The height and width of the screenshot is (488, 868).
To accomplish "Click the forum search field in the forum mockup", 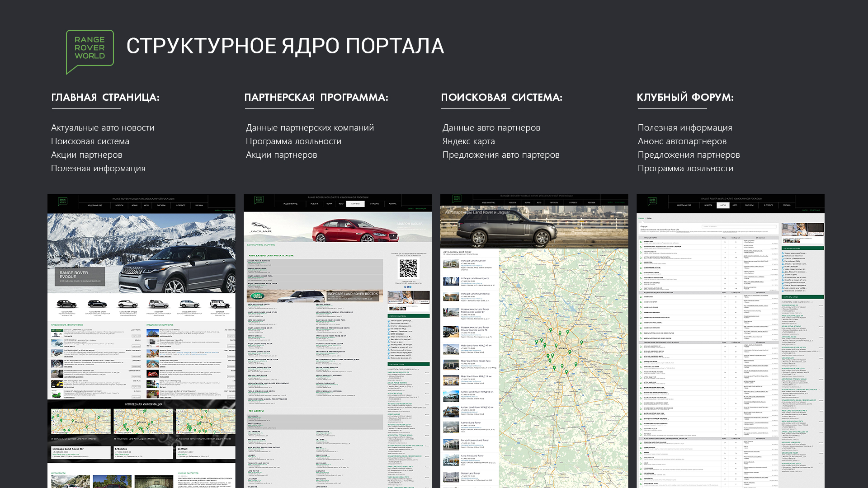I will coord(739,226).
